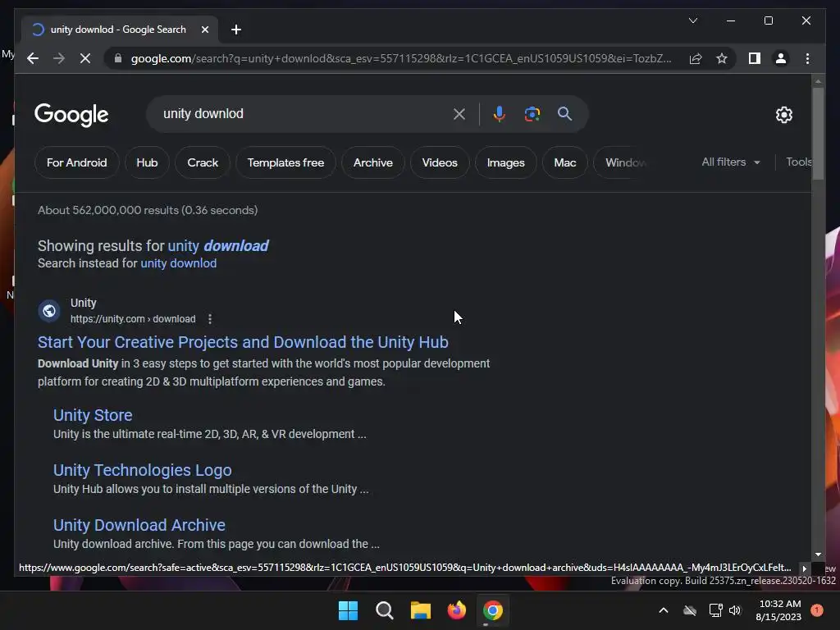
Task: Select the Hub filter chip
Action: coord(147,162)
